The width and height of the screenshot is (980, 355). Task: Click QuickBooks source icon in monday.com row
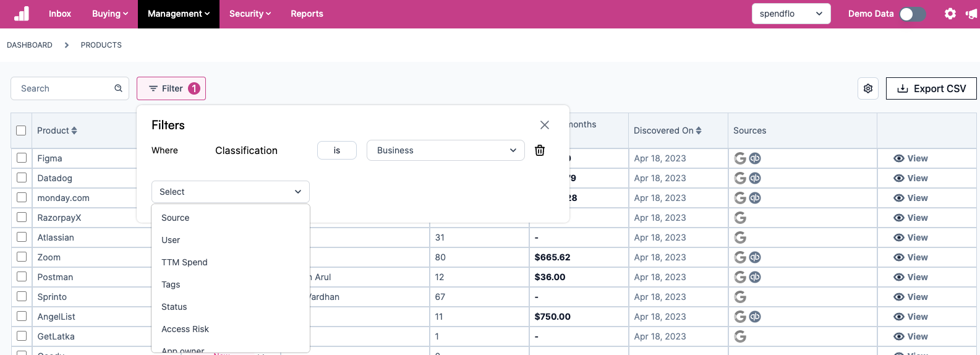click(x=755, y=198)
